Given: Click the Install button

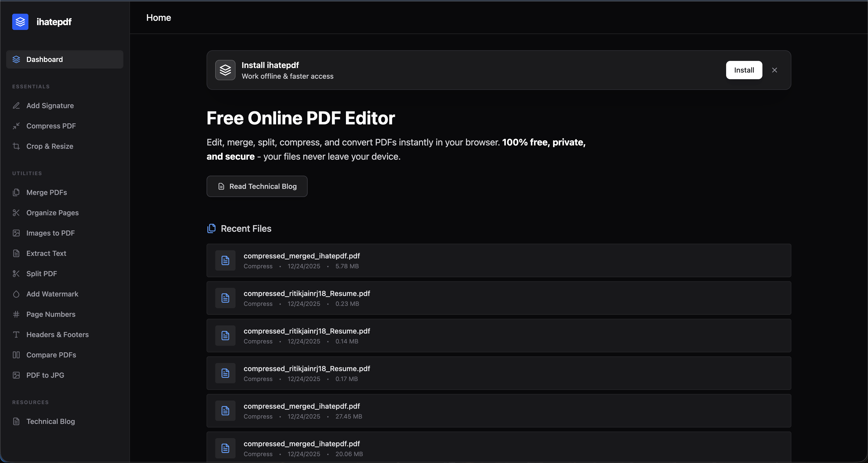Looking at the screenshot, I should [744, 70].
